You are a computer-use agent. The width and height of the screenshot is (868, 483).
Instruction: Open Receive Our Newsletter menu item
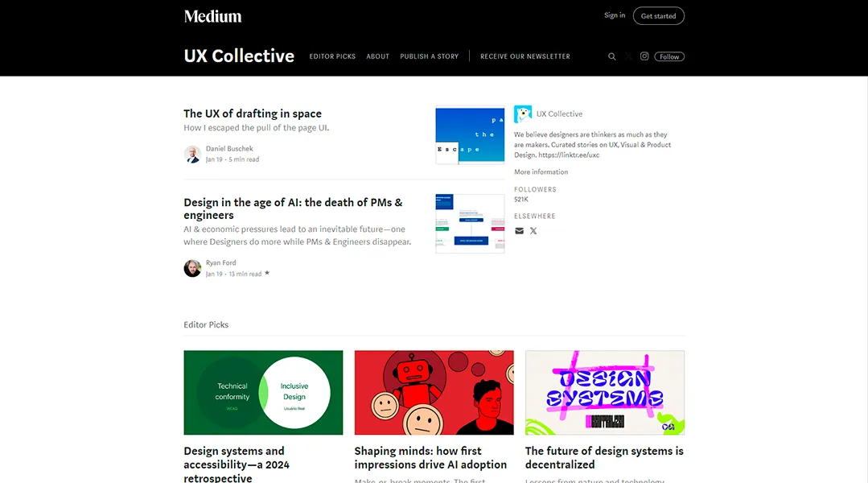[525, 56]
